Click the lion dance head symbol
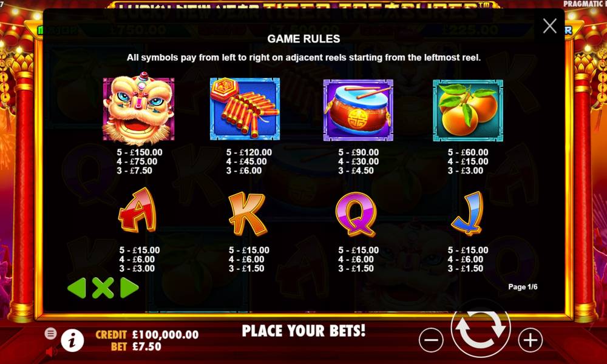 point(138,109)
